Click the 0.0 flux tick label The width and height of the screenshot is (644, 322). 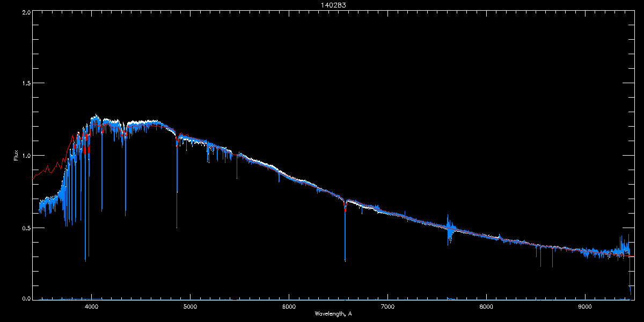pos(26,298)
